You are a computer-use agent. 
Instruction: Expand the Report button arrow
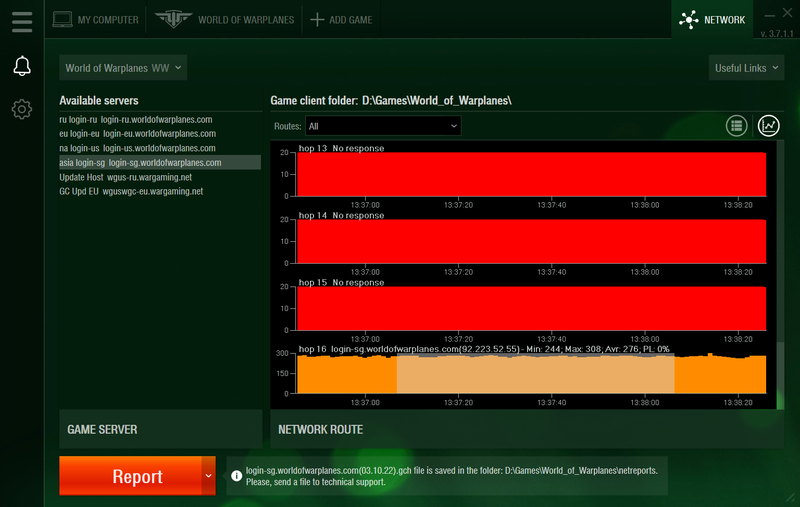point(208,476)
